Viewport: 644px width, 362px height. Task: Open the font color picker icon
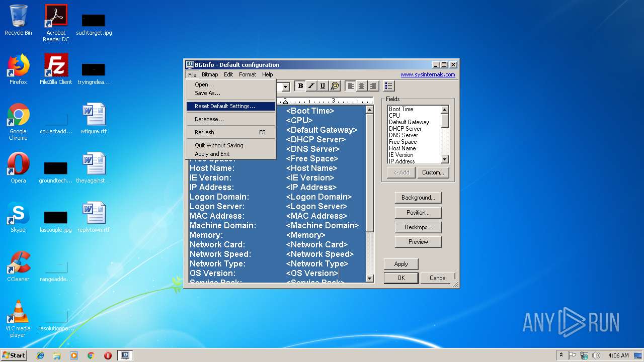(x=334, y=86)
